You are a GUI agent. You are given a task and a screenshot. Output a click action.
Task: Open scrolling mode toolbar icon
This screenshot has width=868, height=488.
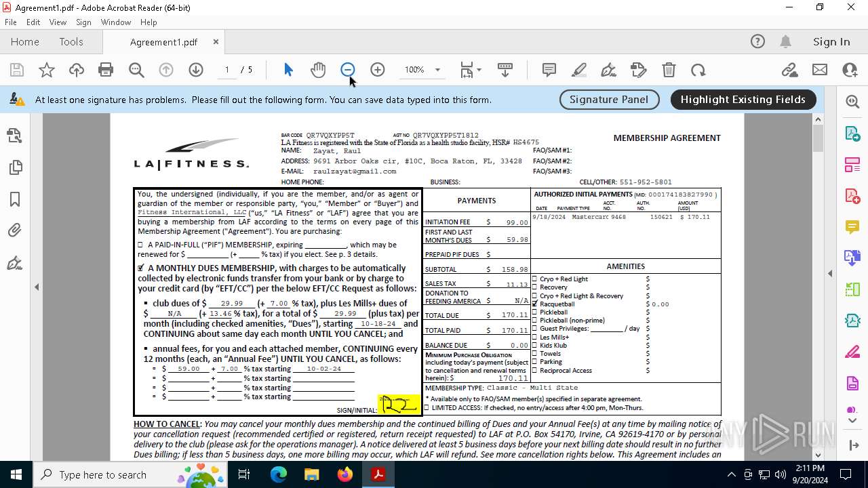coord(505,70)
